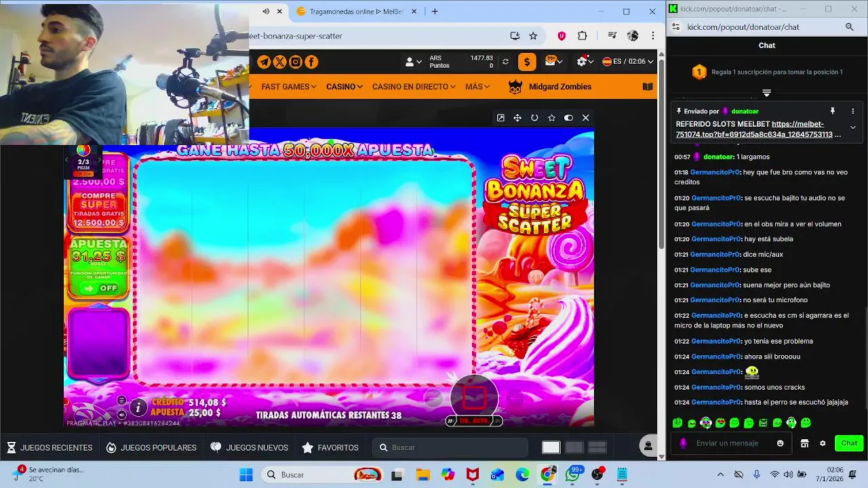Click the pinned message pin icon

833,111
